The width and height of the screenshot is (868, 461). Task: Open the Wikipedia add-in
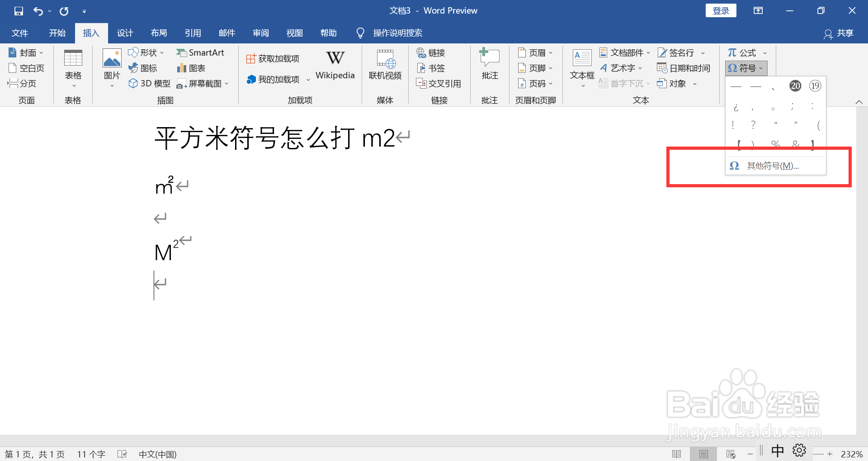click(x=335, y=65)
